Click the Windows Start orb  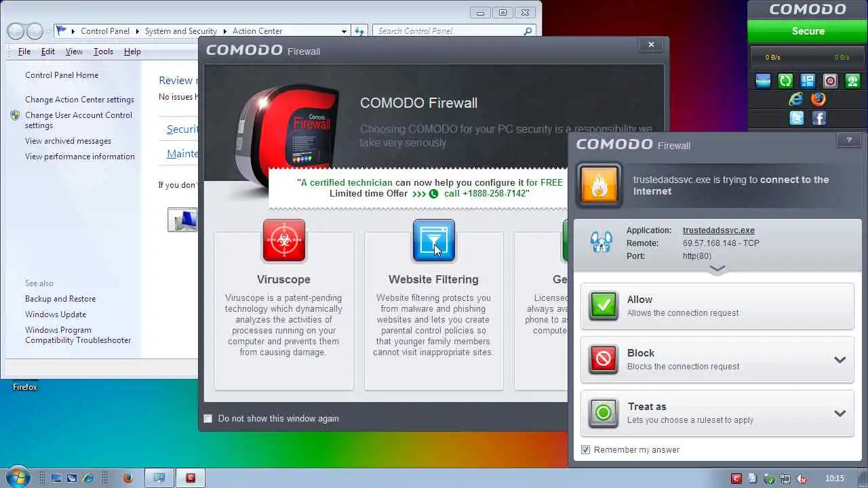[18, 477]
